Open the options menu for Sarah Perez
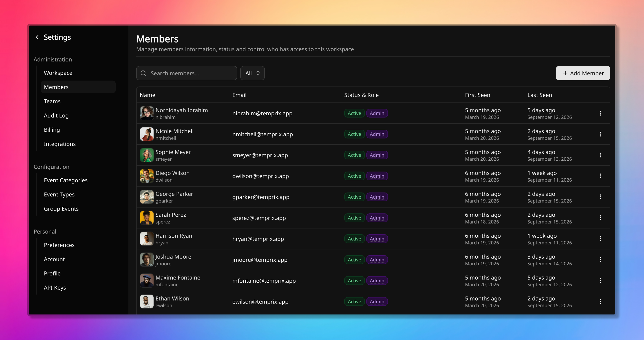The width and height of the screenshot is (644, 340). [x=600, y=218]
